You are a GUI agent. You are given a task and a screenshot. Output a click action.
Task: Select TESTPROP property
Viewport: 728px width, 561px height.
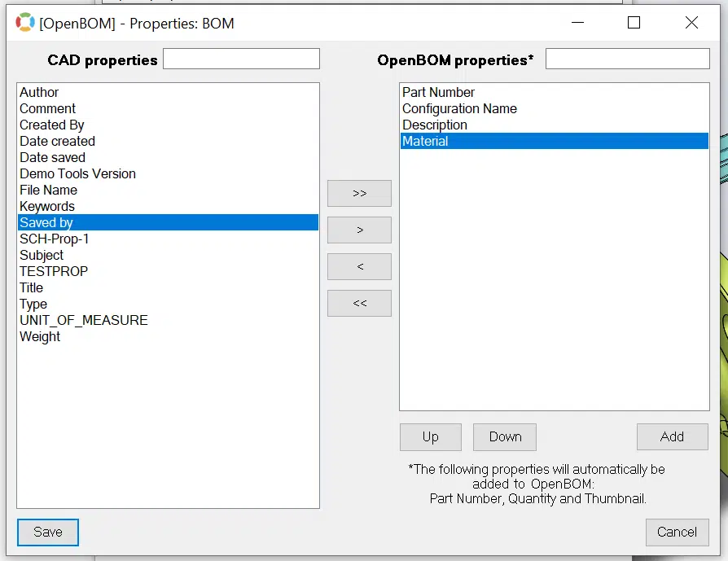[168, 271]
